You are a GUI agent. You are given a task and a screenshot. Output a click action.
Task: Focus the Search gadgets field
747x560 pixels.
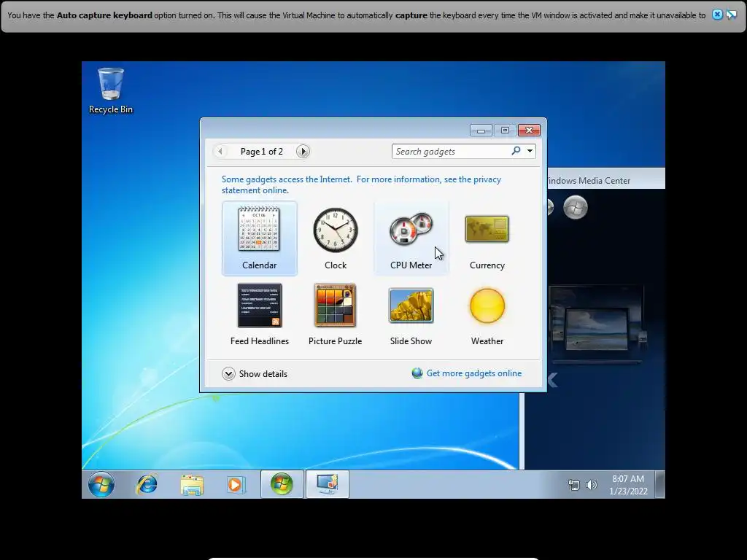coord(450,152)
